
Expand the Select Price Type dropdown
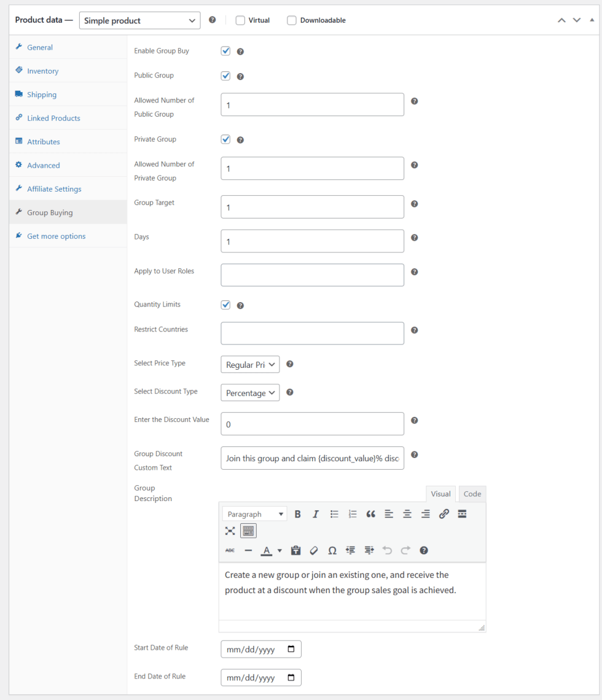tap(250, 365)
